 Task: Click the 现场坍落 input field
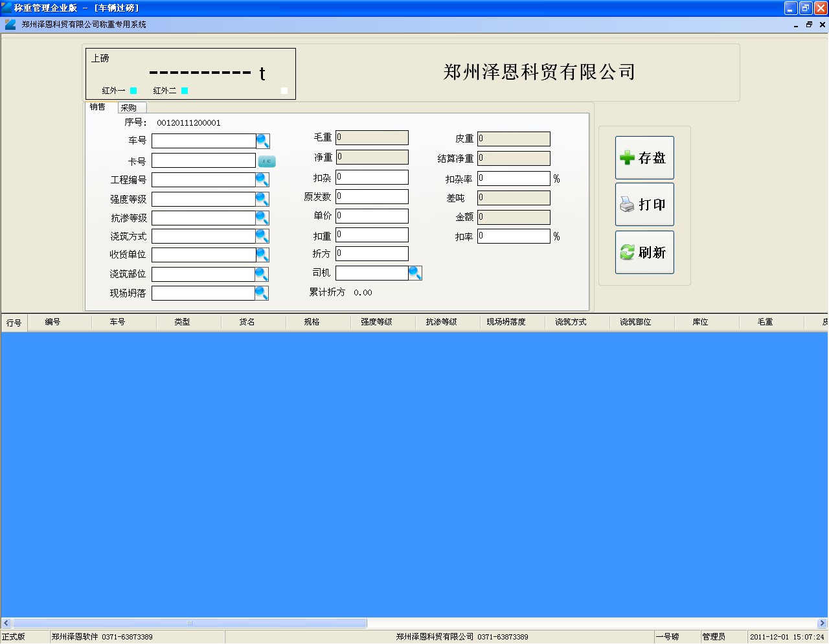[203, 293]
